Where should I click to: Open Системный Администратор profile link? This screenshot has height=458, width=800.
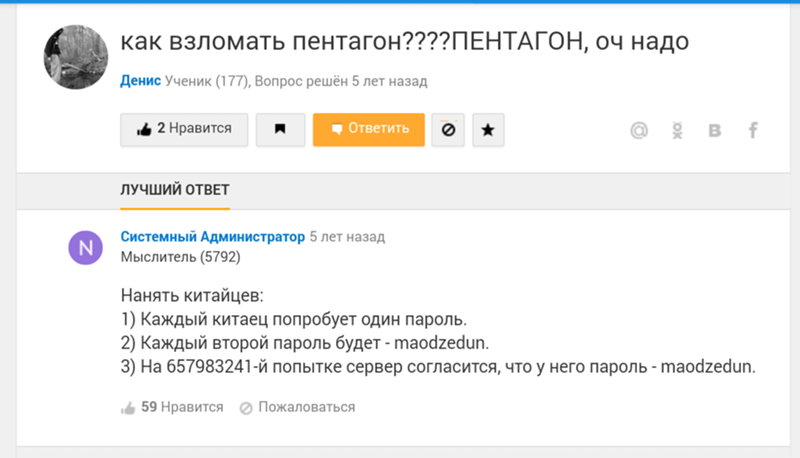[x=212, y=237]
